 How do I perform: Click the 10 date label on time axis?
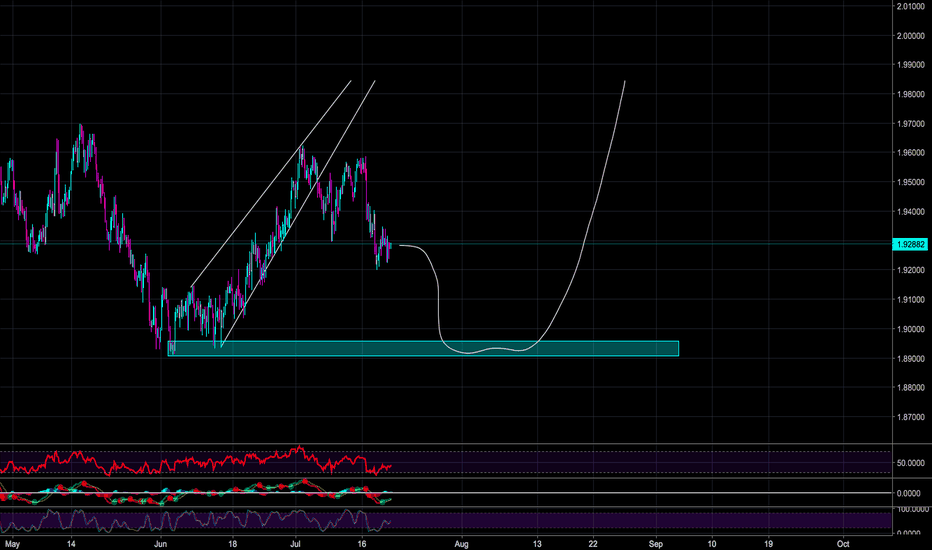712,543
